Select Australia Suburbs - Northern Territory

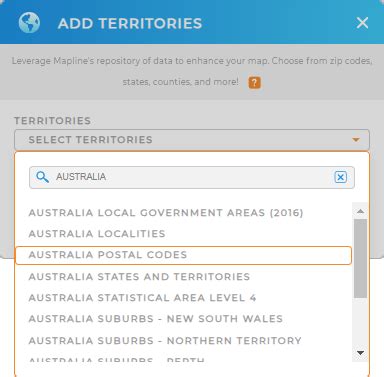[x=165, y=341]
